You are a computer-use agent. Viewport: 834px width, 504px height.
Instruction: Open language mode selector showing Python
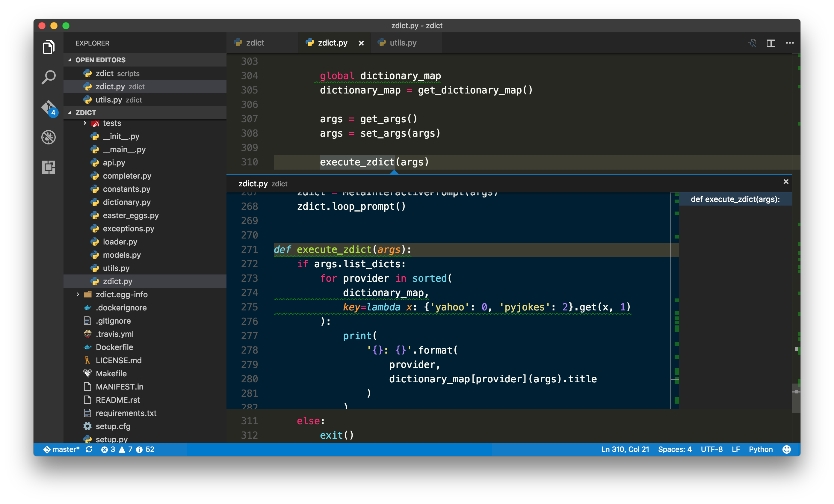761,449
